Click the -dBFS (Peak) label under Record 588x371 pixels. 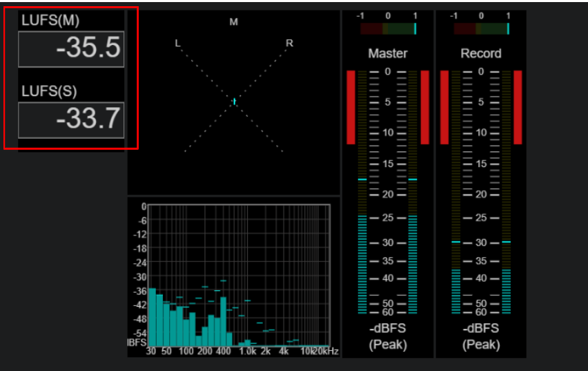tap(481, 336)
